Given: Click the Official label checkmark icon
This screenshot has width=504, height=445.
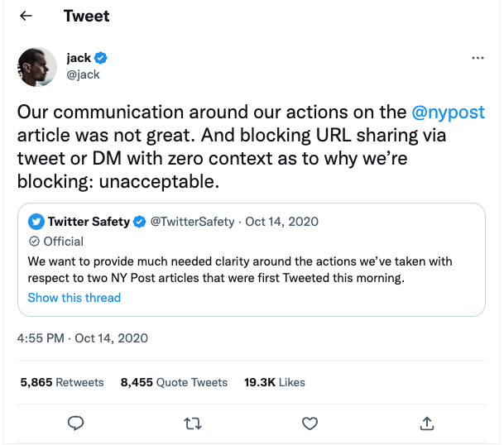Looking at the screenshot, I should 35,242.
